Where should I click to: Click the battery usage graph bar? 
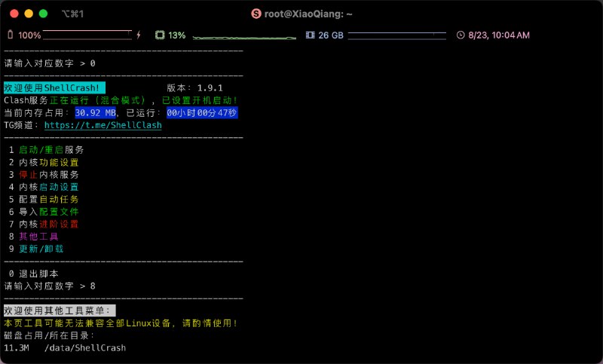coord(87,35)
